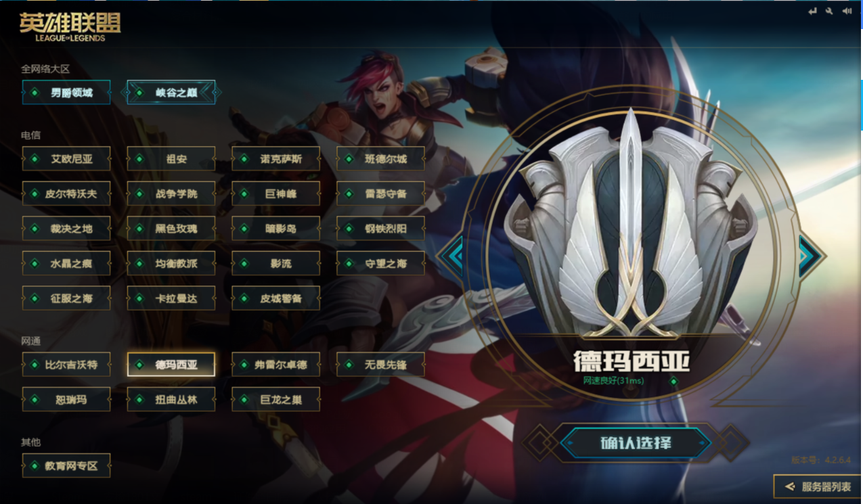This screenshot has width=863, height=504.
Task: Choose the 教育网专区 server
Action: pos(66,465)
